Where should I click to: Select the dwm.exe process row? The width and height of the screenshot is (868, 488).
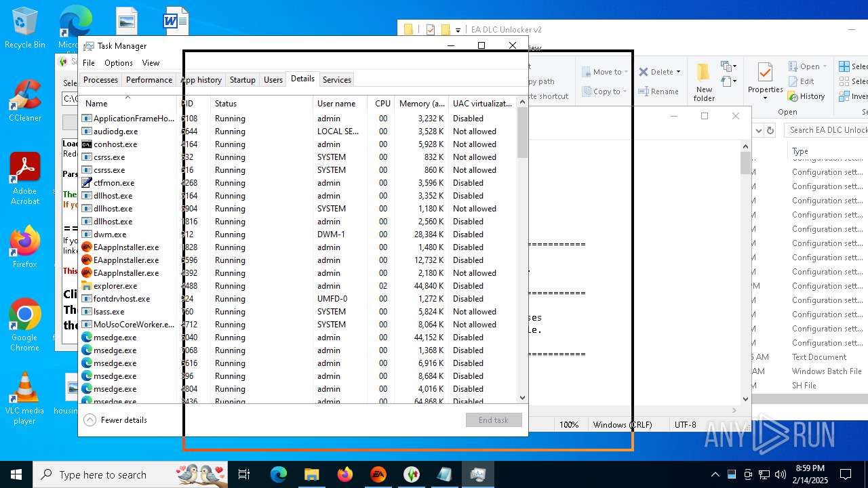tap(298, 235)
